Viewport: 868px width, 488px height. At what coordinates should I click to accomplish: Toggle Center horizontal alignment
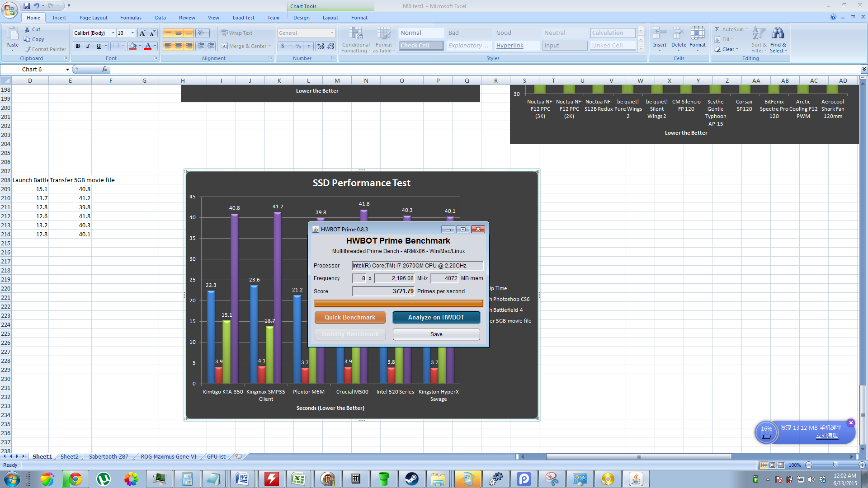coord(178,46)
